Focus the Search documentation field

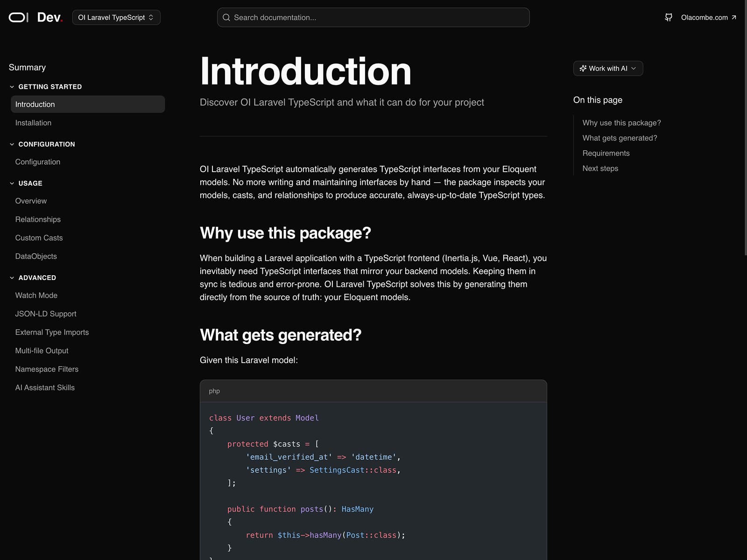(373, 17)
